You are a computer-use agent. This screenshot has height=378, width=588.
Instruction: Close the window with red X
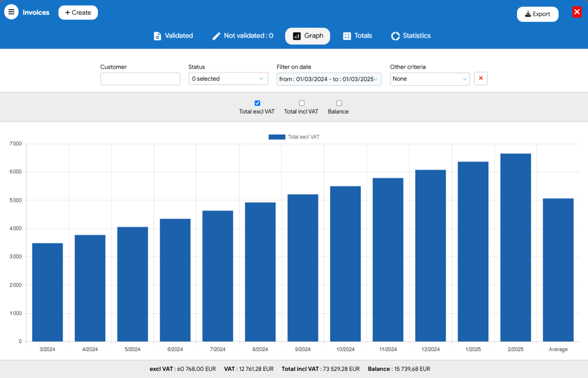[577, 12]
